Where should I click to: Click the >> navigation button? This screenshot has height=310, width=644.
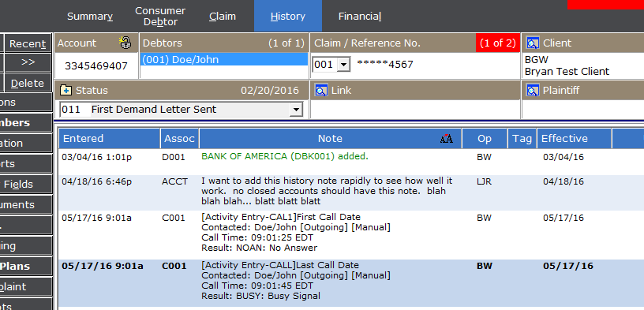[x=28, y=62]
